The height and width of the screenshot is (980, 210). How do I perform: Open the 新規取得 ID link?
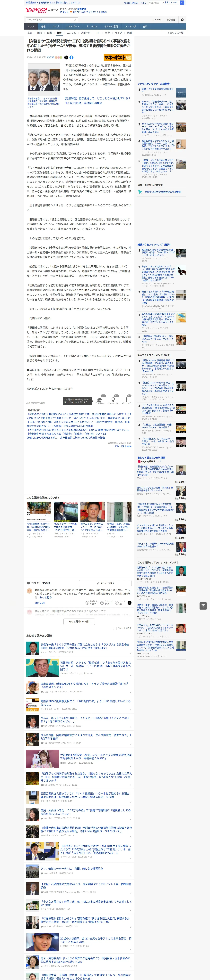click(82, 9)
